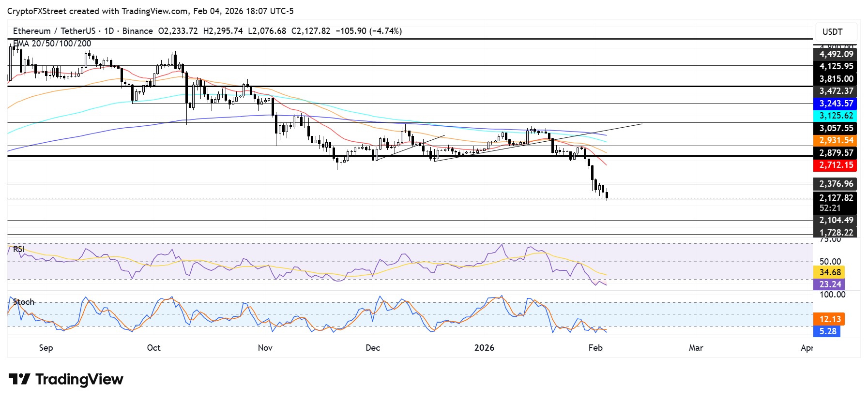Click the 2,376.96 horizontal level price label
The width and height of the screenshot is (868, 401).
point(835,184)
